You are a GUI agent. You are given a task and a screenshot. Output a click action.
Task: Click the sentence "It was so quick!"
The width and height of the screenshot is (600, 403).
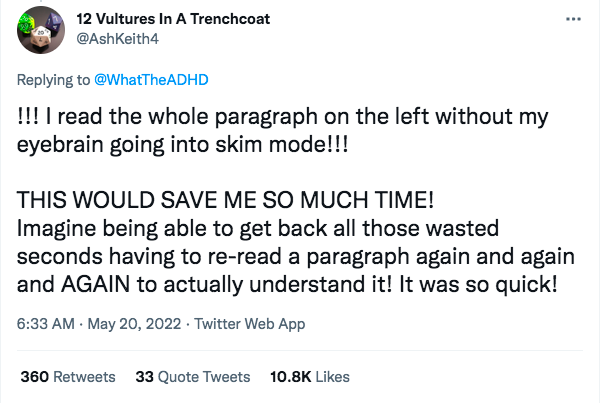[484, 284]
